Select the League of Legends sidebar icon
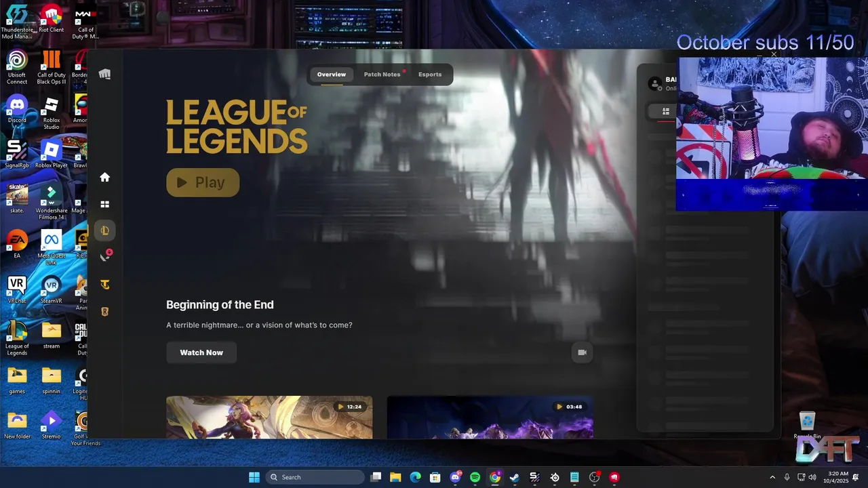Image resolution: width=868 pixels, height=488 pixels. 104,230
